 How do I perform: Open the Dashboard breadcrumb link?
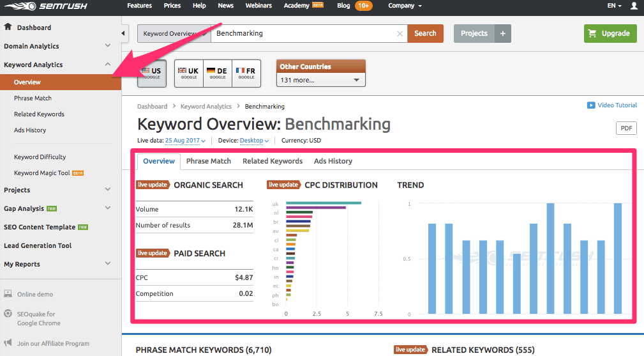click(152, 107)
